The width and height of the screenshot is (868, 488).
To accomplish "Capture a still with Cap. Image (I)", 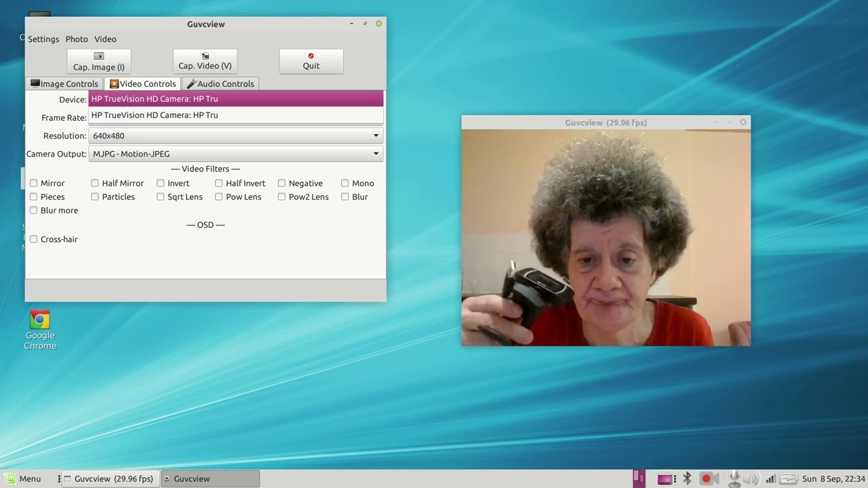I will pos(99,62).
